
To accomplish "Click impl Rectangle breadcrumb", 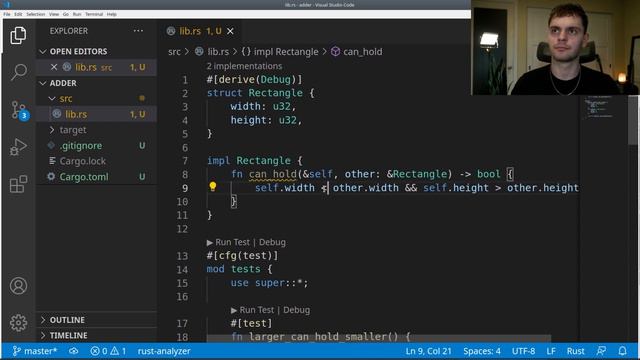I will 280,52.
